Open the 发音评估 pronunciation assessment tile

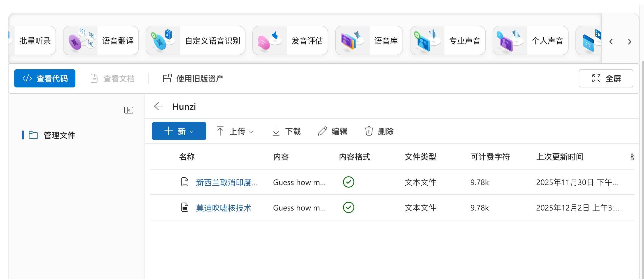pos(290,41)
